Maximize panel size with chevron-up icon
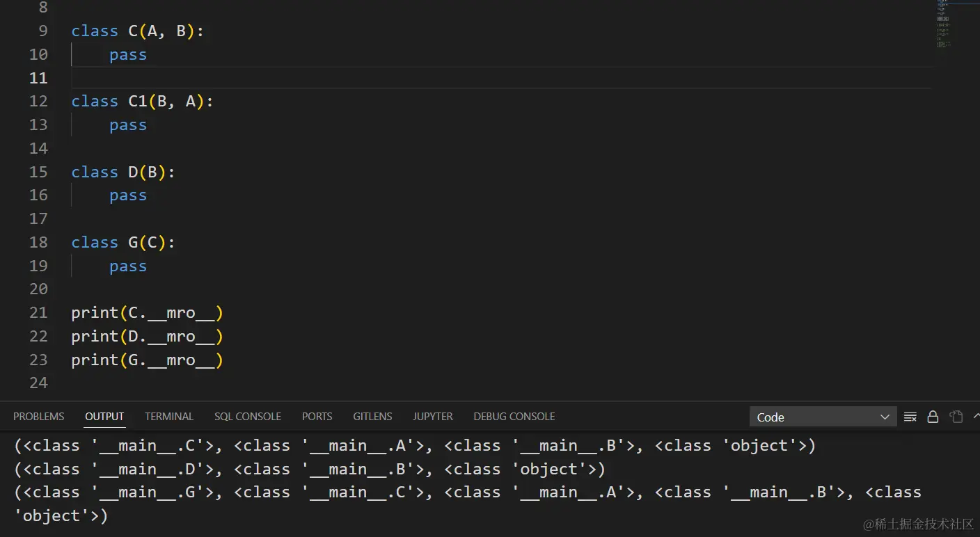980x537 pixels. pos(977,417)
